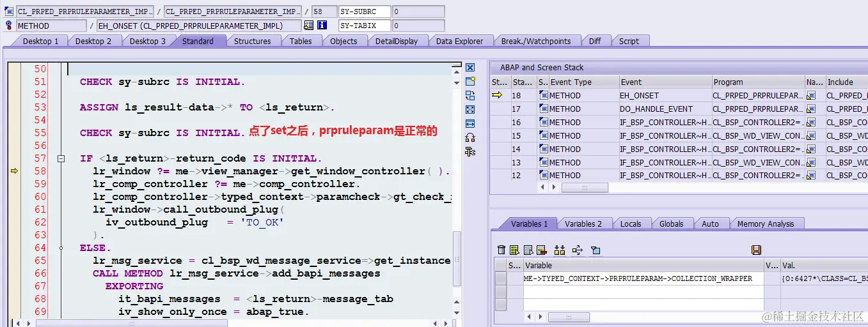Switch to the Locals tab
The height and width of the screenshot is (327, 868).
click(x=631, y=224)
